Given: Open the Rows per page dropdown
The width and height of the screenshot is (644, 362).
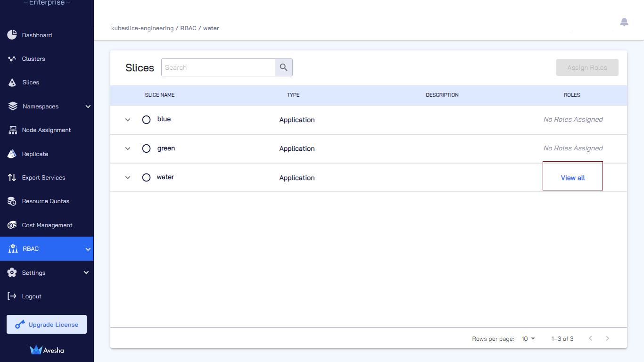Looking at the screenshot, I should [x=528, y=338].
